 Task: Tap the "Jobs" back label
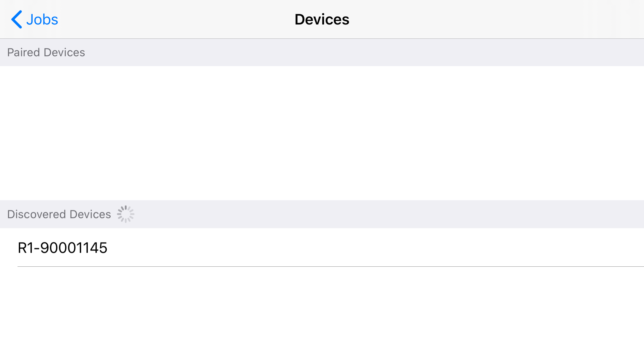pyautogui.click(x=42, y=20)
